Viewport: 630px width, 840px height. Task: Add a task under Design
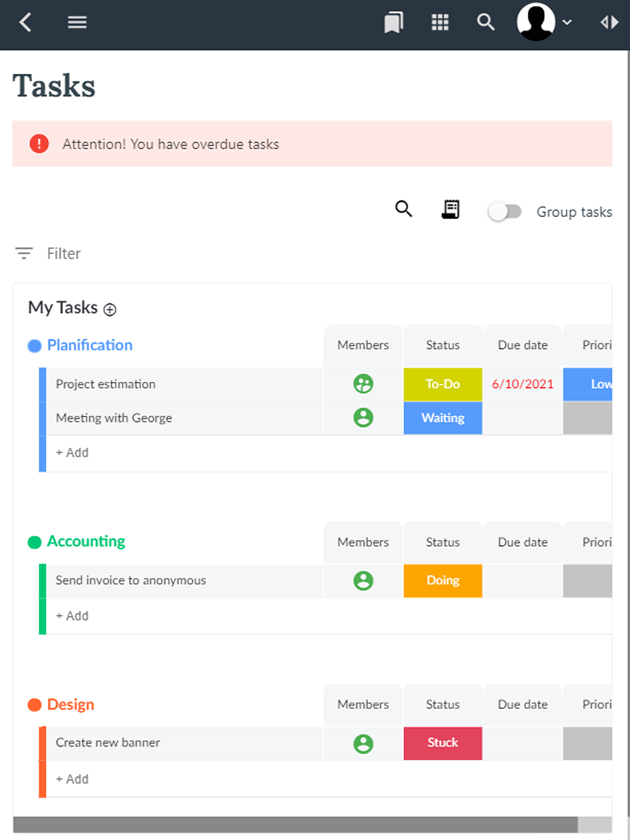[x=72, y=779]
